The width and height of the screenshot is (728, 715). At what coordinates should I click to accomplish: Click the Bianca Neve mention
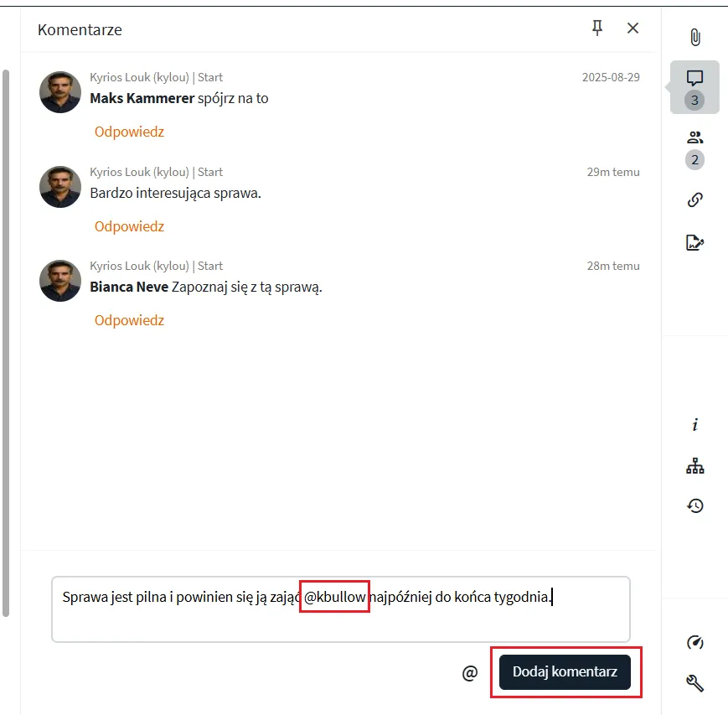[129, 288]
